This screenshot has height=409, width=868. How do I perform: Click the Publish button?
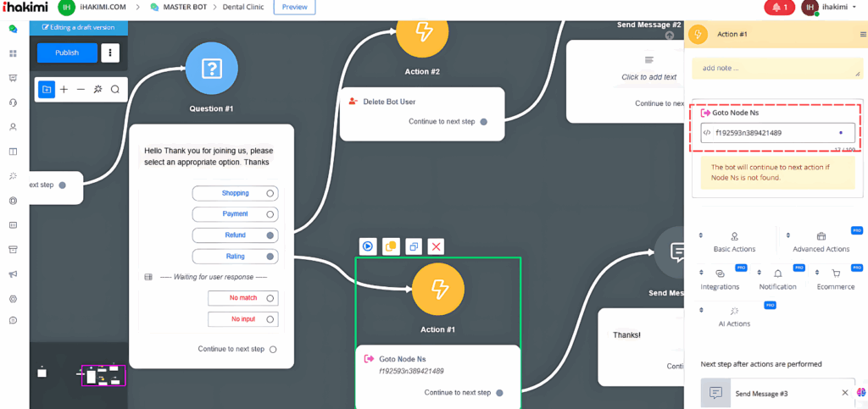(x=67, y=53)
